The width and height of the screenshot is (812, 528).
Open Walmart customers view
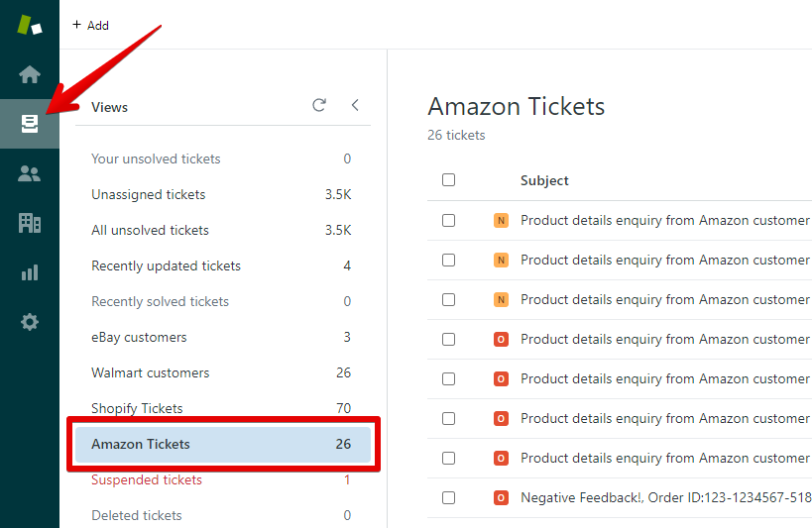[223, 372]
